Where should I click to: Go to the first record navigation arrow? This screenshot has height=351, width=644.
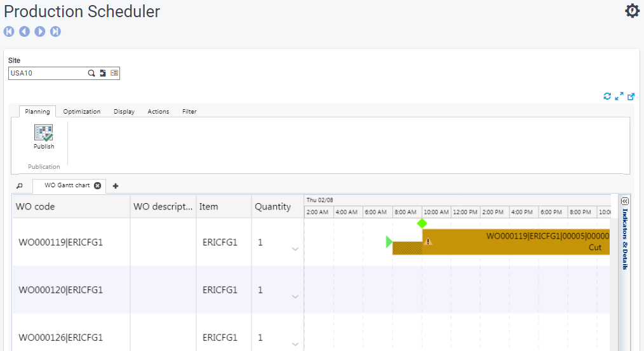pyautogui.click(x=9, y=31)
